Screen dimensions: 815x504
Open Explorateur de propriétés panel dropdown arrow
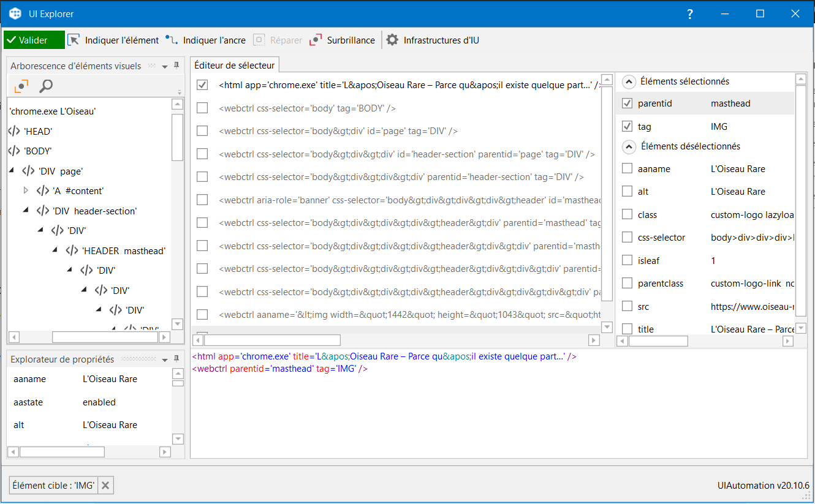pyautogui.click(x=165, y=359)
